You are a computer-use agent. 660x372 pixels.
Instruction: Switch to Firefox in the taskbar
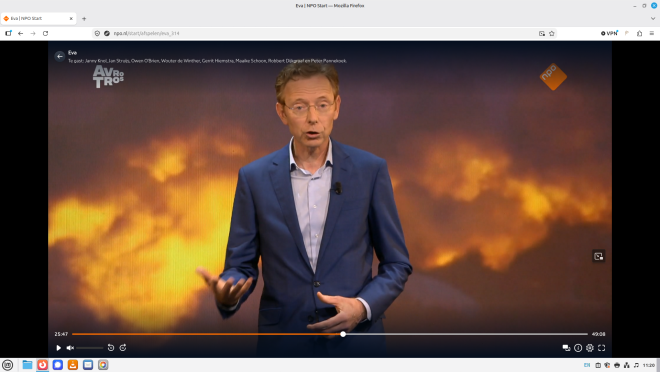43,365
